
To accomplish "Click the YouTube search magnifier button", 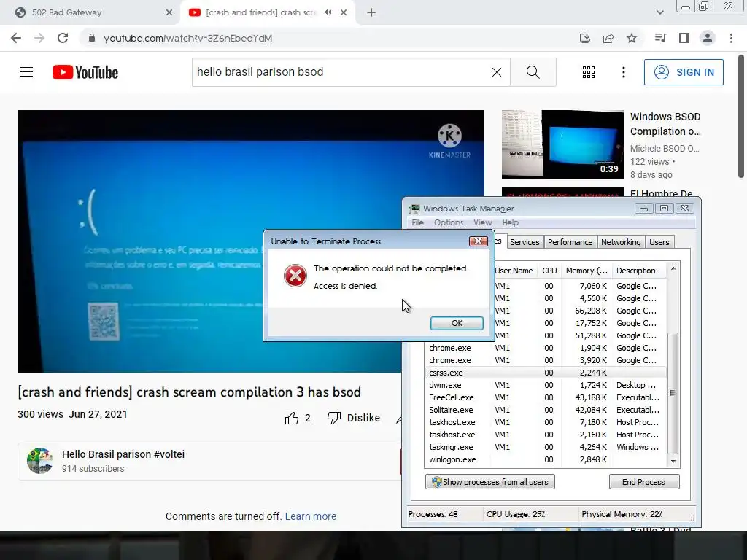I will pos(533,72).
